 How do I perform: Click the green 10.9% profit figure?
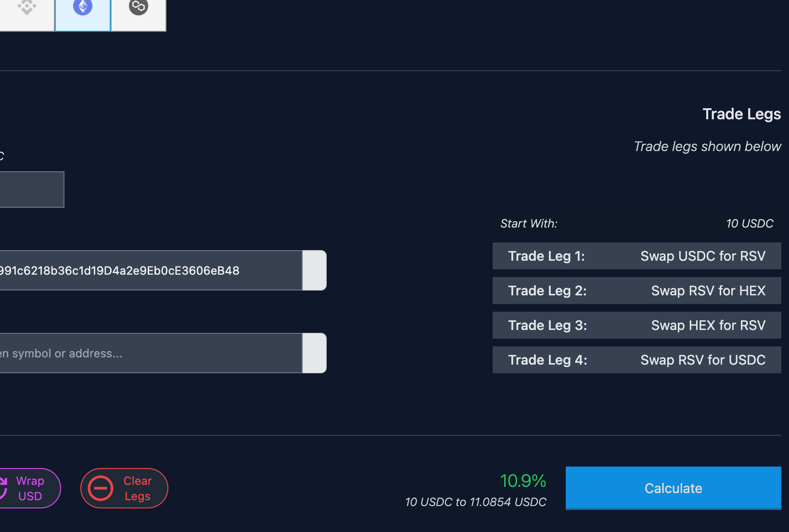pyautogui.click(x=523, y=481)
